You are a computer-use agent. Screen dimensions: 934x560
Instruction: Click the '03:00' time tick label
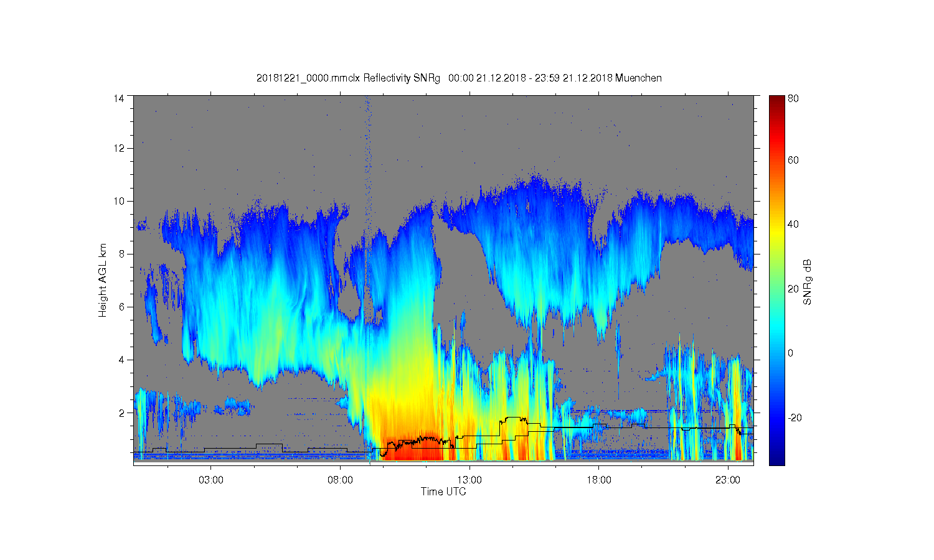tap(211, 480)
